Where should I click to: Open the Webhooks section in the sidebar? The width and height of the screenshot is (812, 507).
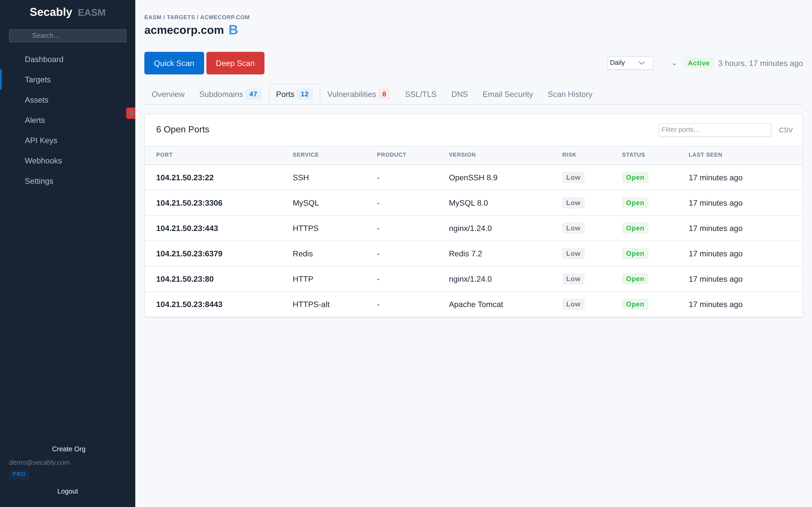pyautogui.click(x=43, y=161)
